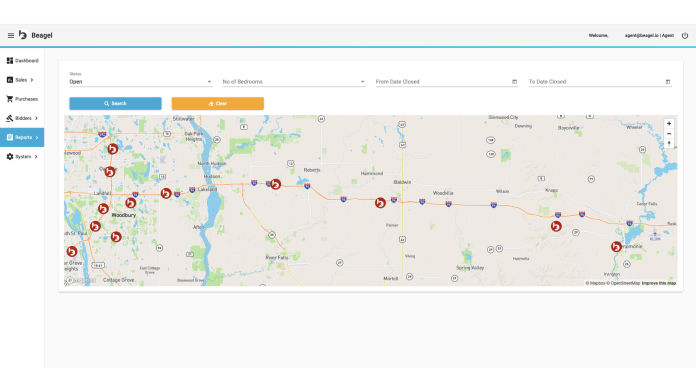
Task: Open To Date Closed calendar picker
Action: pyautogui.click(x=668, y=82)
